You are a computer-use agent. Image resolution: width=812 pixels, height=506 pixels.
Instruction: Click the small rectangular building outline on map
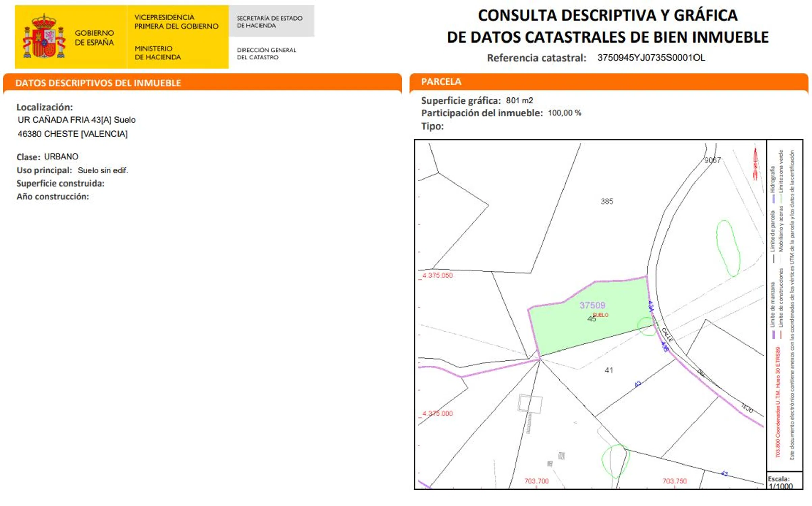coord(530,404)
